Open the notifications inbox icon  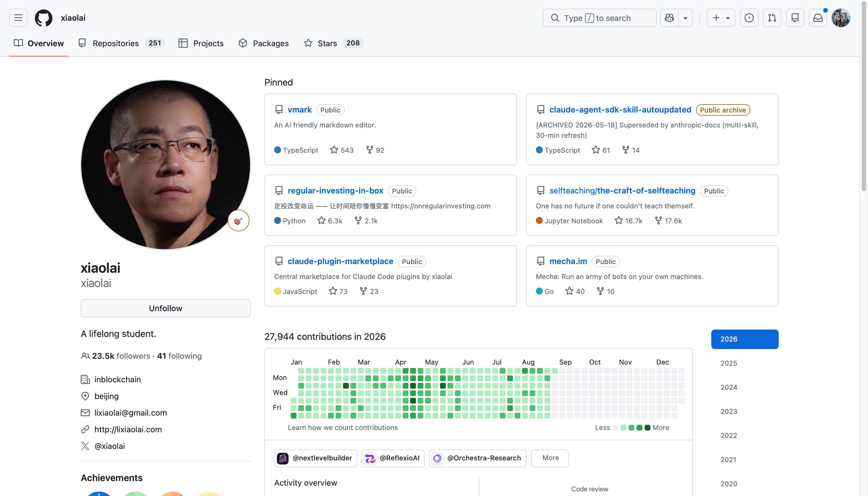coord(818,18)
